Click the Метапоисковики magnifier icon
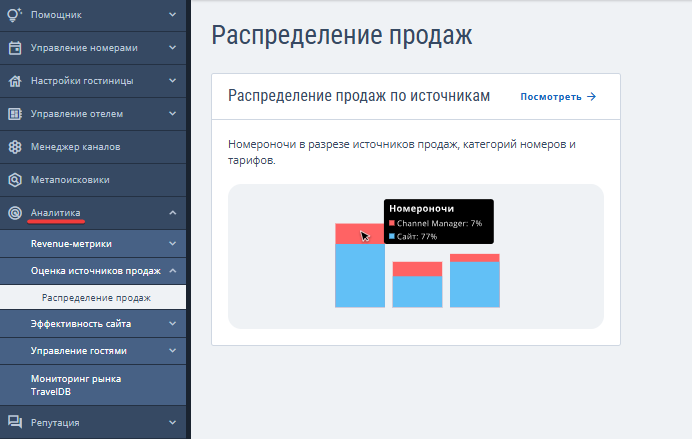Image resolution: width=692 pixels, height=439 pixels. (15, 180)
